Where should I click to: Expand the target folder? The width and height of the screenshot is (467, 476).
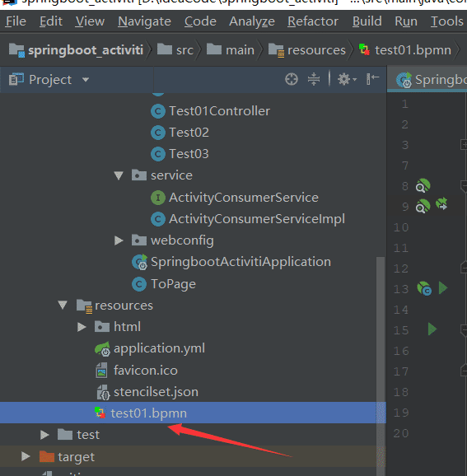[x=26, y=456]
